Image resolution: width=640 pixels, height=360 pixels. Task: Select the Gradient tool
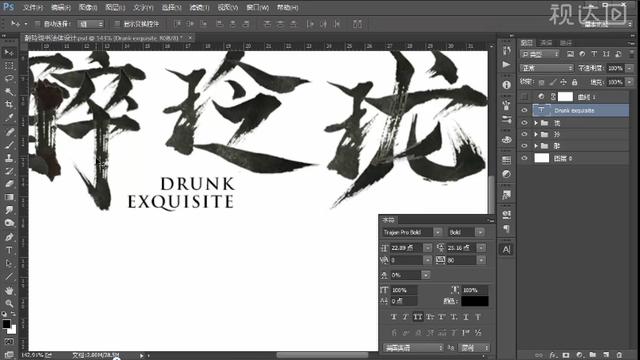point(9,197)
